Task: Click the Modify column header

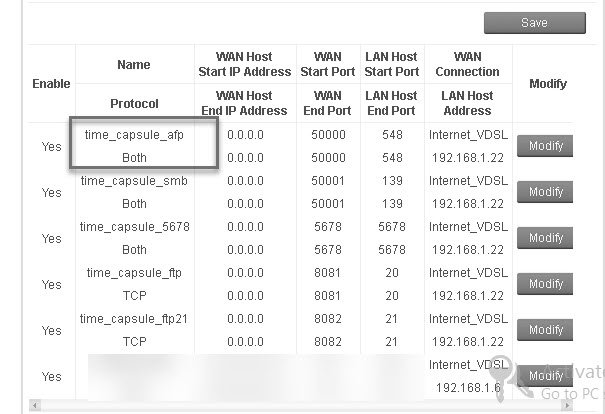Action: click(x=548, y=84)
